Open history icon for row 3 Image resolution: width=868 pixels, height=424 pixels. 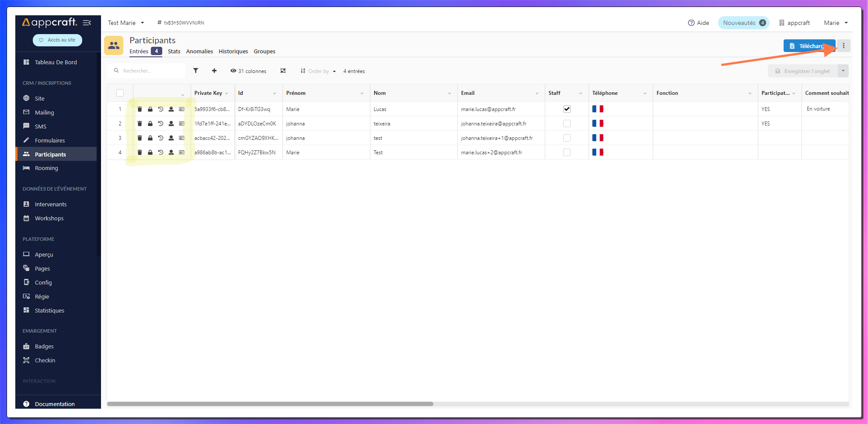pos(160,138)
